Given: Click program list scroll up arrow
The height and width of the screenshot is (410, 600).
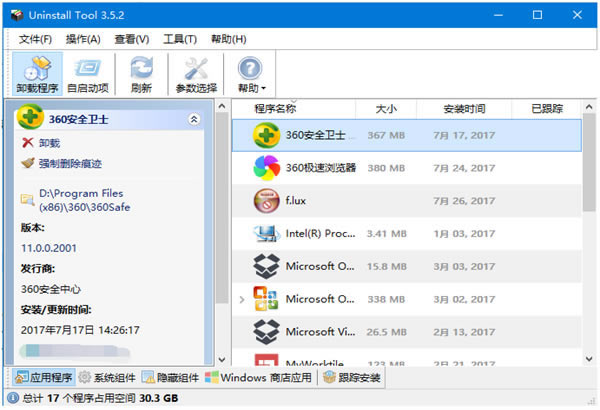Looking at the screenshot, I should (x=589, y=107).
